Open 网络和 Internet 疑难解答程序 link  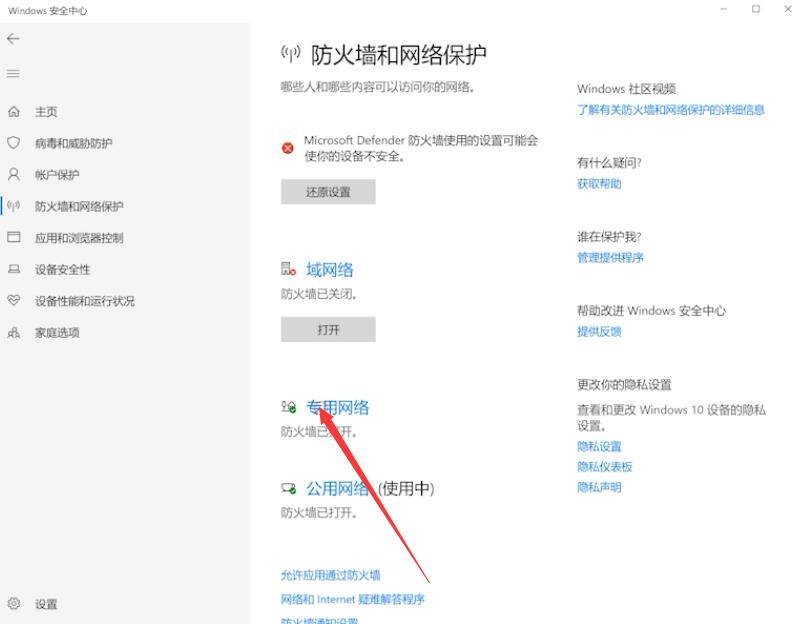[x=352, y=599]
